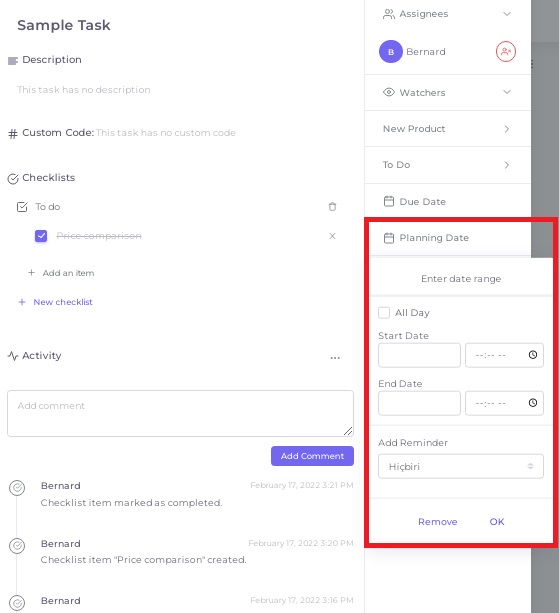Click the Due Date calendar icon
The height and width of the screenshot is (613, 559).
tap(389, 201)
